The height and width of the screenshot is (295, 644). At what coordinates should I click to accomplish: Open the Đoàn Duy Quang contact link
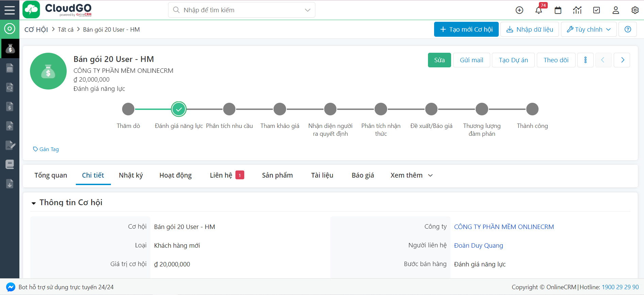tap(478, 245)
